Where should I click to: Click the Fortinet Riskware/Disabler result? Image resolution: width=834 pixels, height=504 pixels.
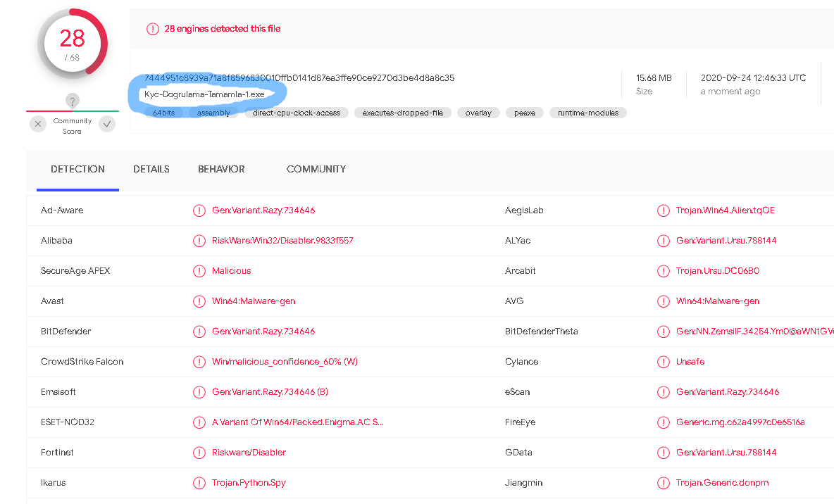point(249,453)
